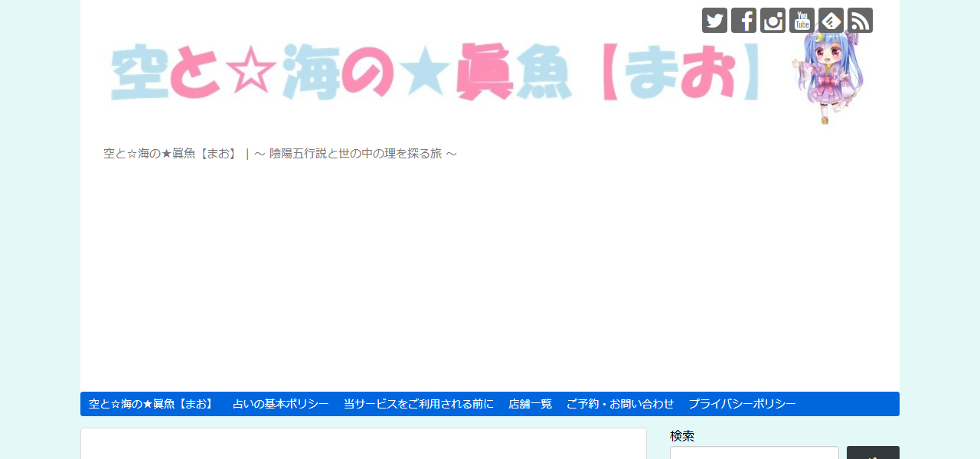
Task: Open the Twitter profile icon
Action: (714, 21)
